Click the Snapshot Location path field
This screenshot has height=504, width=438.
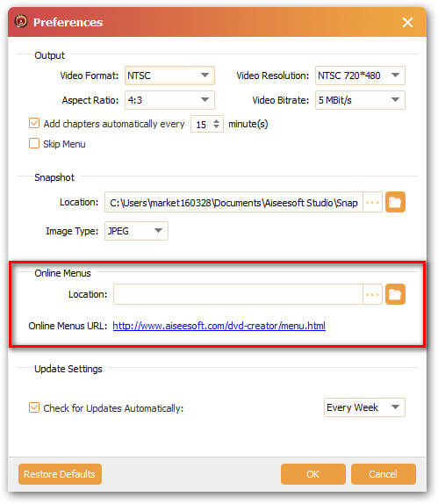click(233, 203)
